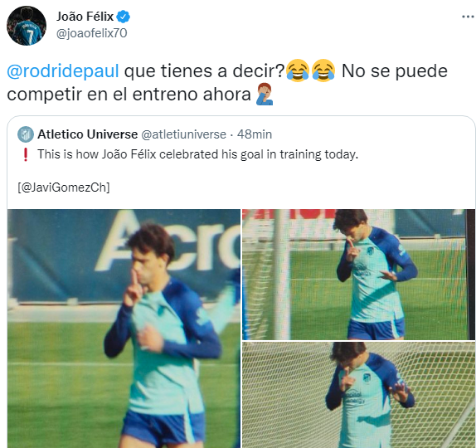
Task: Open the 48min timestamp
Action: (x=255, y=134)
